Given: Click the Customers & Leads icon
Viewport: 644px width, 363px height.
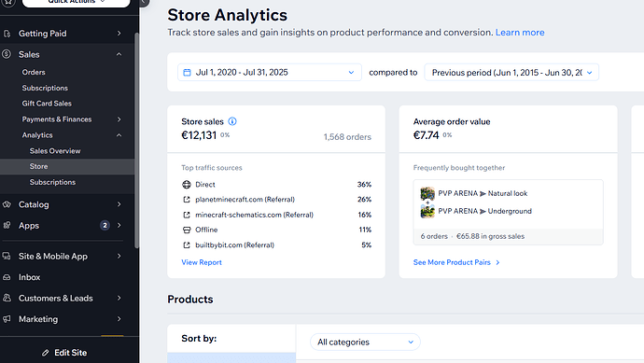Looking at the screenshot, I should [x=7, y=298].
